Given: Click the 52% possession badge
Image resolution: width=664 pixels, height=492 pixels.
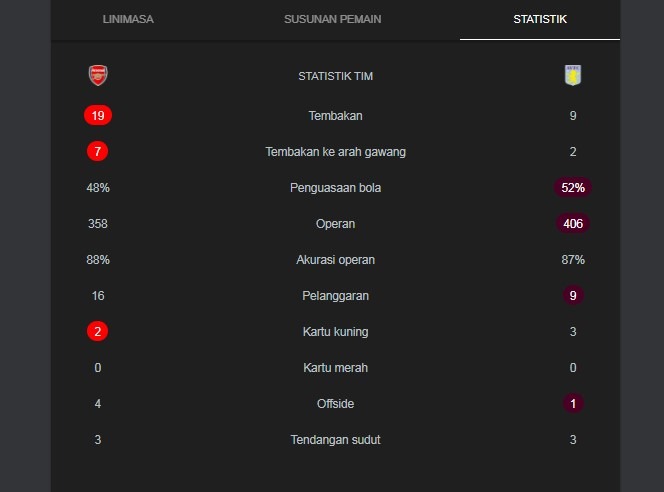Looking at the screenshot, I should (573, 188).
